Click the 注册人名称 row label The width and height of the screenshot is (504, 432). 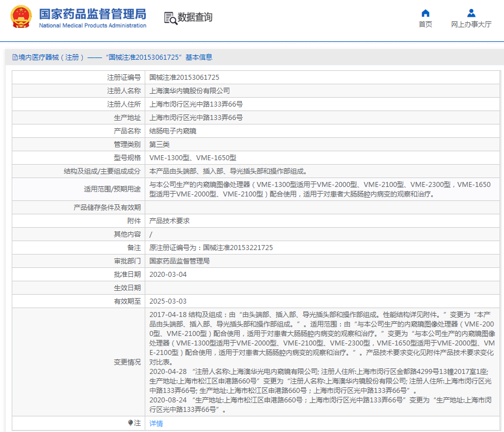[124, 91]
